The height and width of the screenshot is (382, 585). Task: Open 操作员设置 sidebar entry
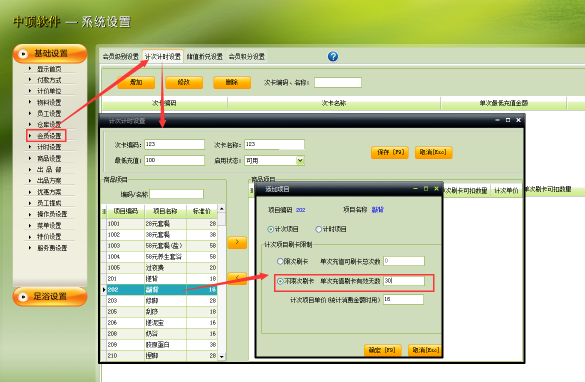click(x=52, y=214)
